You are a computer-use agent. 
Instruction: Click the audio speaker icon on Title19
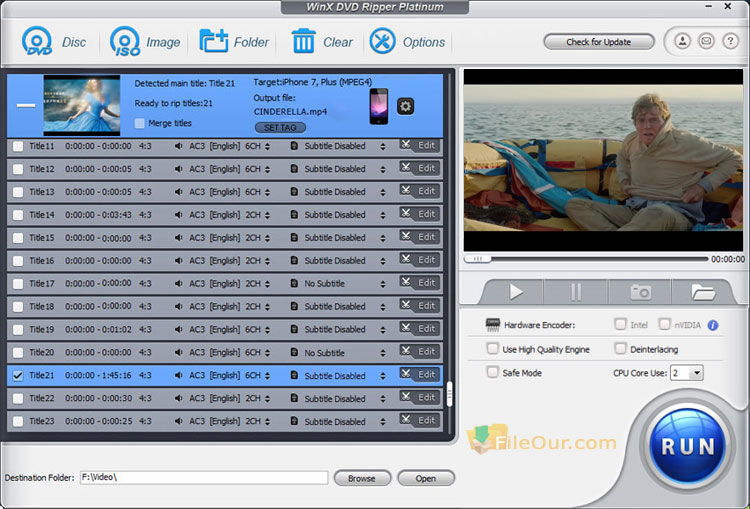[178, 330]
